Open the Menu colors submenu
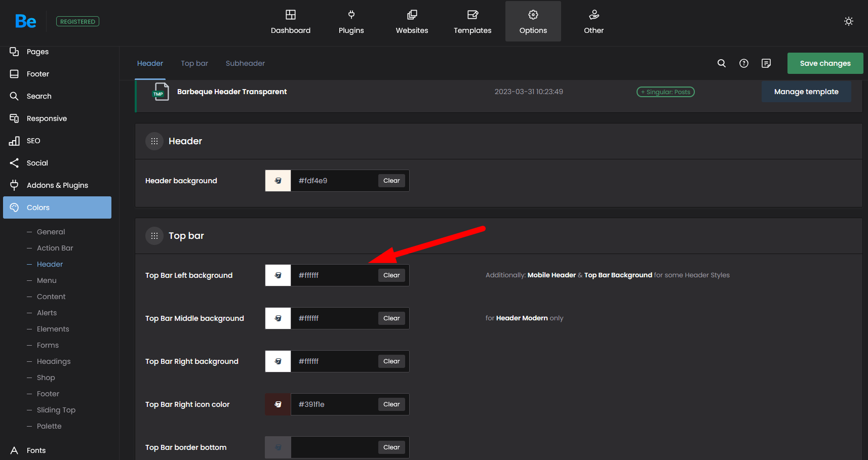The image size is (868, 460). click(x=47, y=280)
